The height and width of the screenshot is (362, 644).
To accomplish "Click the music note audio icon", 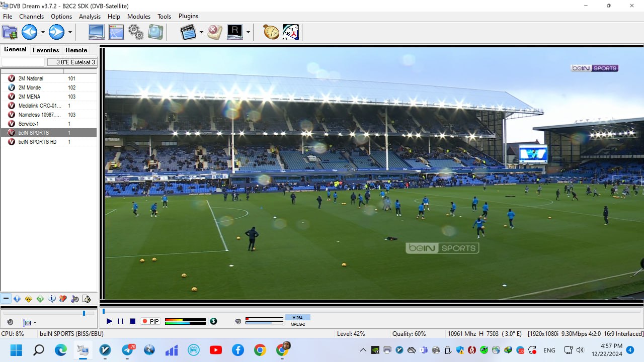I will tap(74, 299).
